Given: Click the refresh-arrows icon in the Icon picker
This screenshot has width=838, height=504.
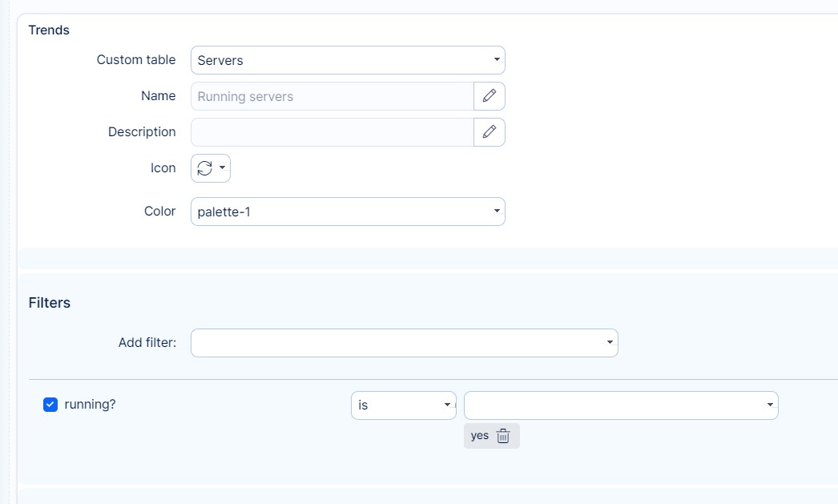Looking at the screenshot, I should (x=204, y=168).
